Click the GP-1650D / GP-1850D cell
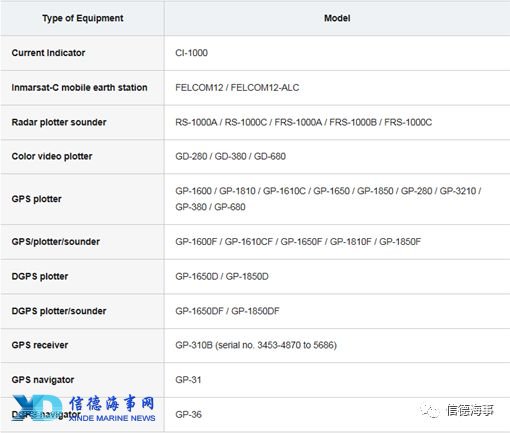 click(x=222, y=276)
